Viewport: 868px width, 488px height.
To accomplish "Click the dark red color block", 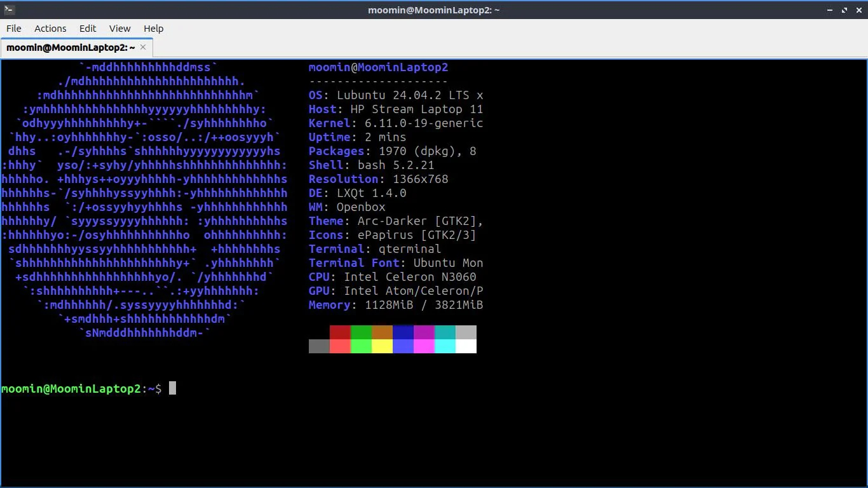I will (340, 332).
